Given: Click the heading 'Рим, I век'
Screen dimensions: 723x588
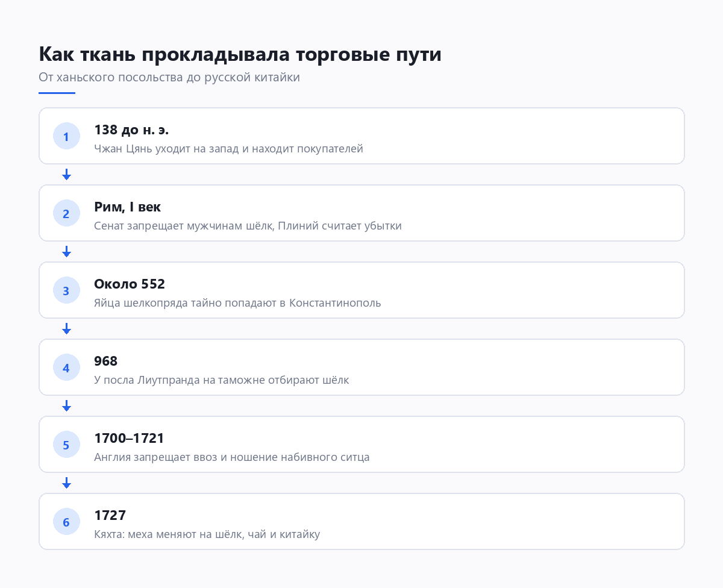Looking at the screenshot, I should [x=128, y=207].
